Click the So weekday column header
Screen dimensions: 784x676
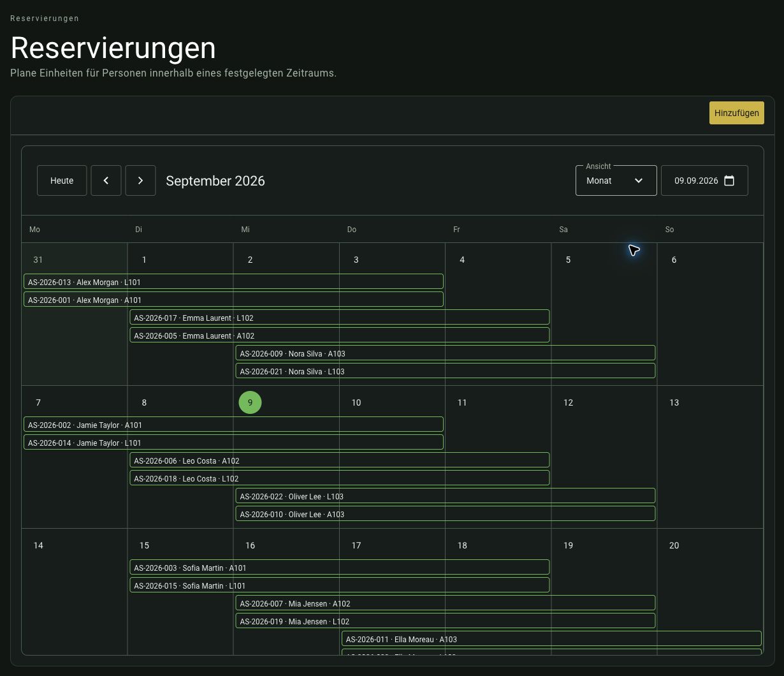(x=710, y=229)
